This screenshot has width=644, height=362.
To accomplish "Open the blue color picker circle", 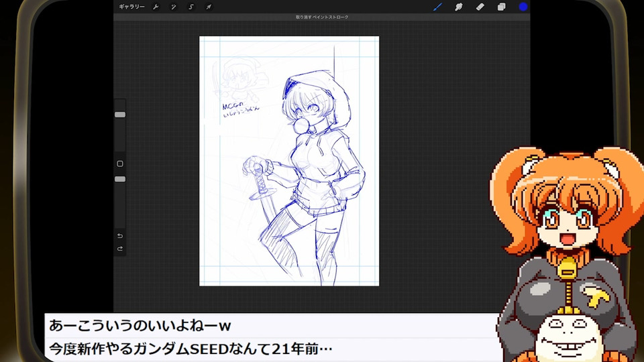I will (x=523, y=7).
